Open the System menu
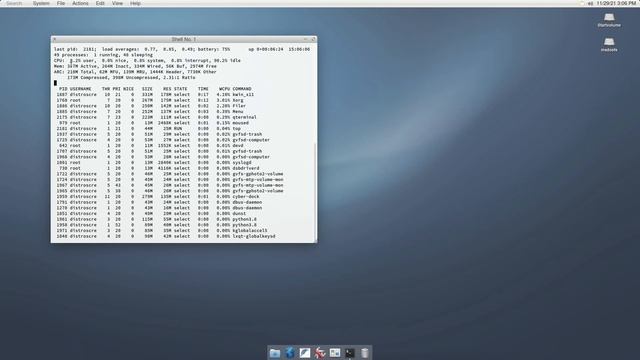The image size is (640, 360). [x=41, y=3]
